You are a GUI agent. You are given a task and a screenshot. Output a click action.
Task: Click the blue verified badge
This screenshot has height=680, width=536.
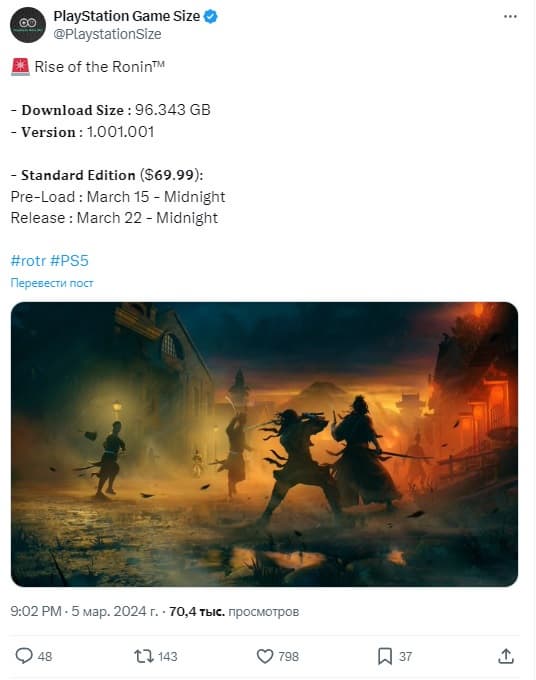[x=211, y=16]
